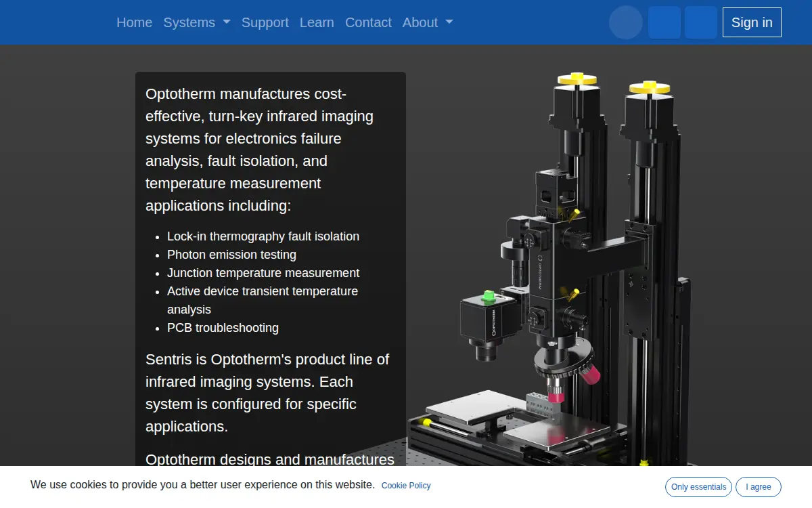Click 'Photon emission testing' list item
Screen dimensions: 812x508
pyautogui.click(x=231, y=255)
